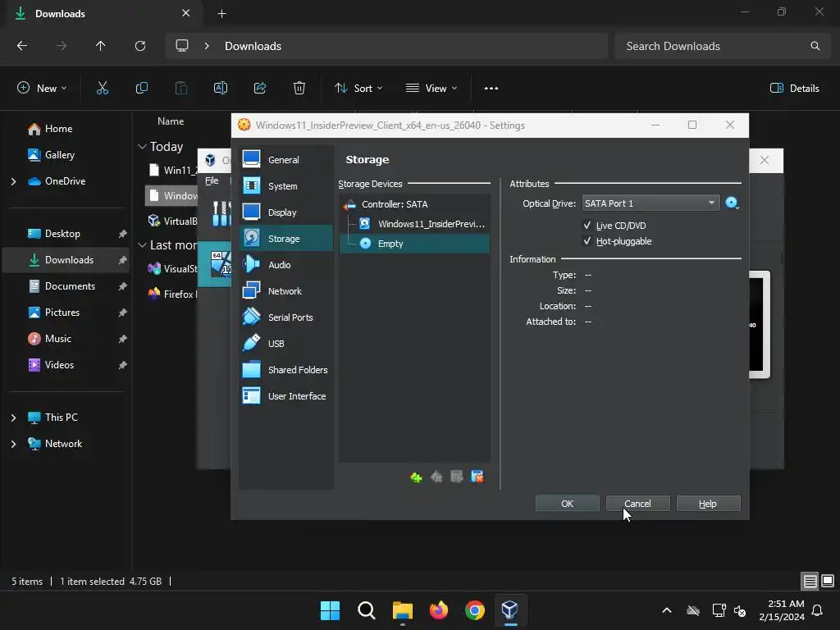Open Serial Ports settings category
Image resolution: width=840 pixels, height=630 pixels.
[x=285, y=317]
